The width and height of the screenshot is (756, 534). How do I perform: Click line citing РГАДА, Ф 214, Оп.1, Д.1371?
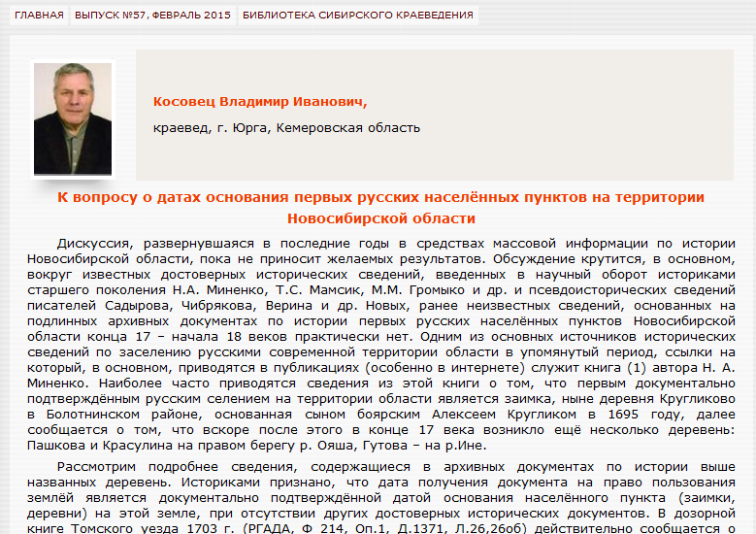[380, 528]
